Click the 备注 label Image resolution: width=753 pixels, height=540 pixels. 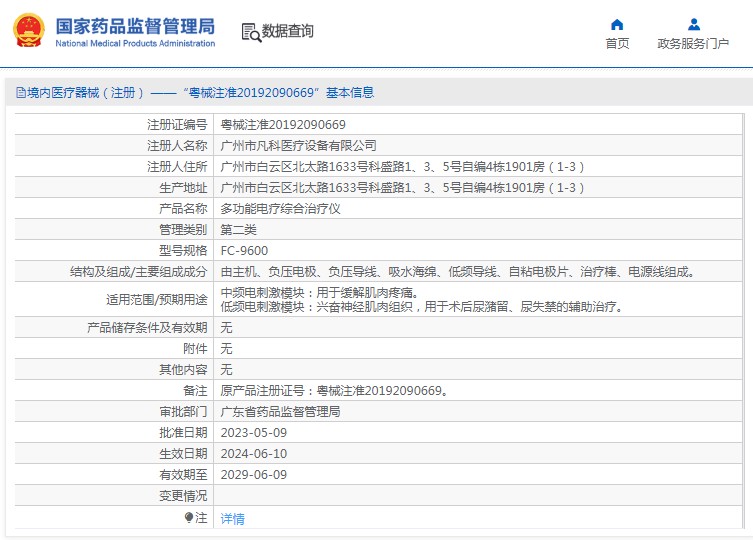coord(195,391)
